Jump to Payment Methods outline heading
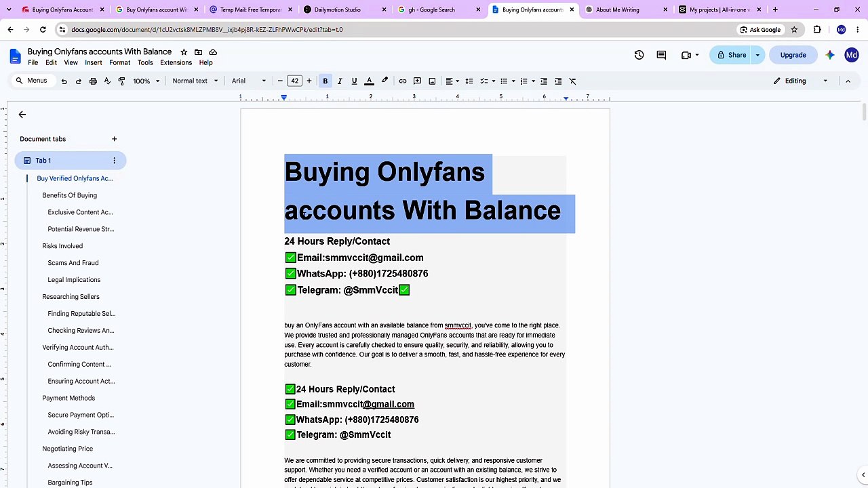 pos(68,398)
